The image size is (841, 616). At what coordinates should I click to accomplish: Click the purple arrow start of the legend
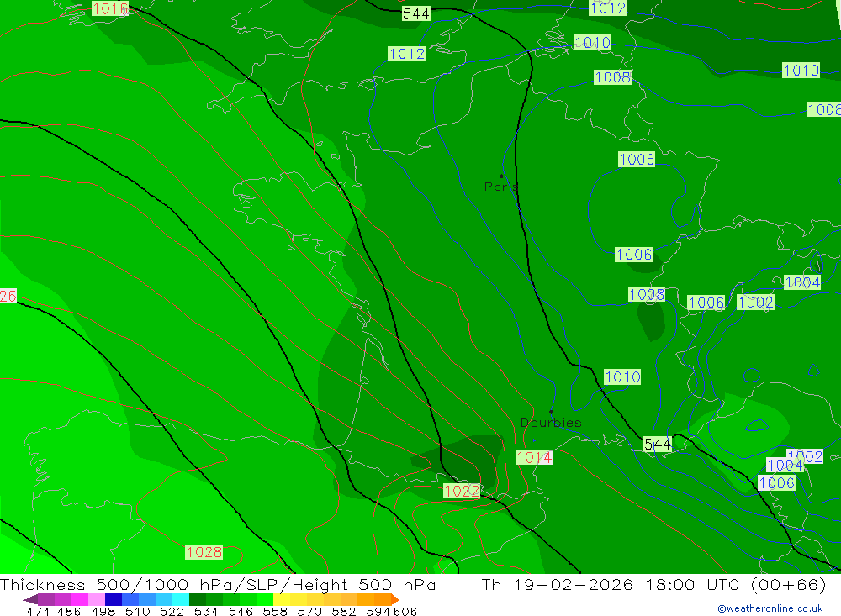pyautogui.click(x=30, y=599)
